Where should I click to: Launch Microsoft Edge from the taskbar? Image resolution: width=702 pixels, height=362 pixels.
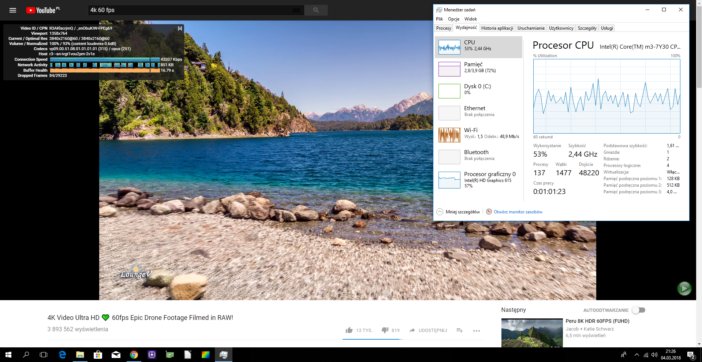(x=62, y=355)
